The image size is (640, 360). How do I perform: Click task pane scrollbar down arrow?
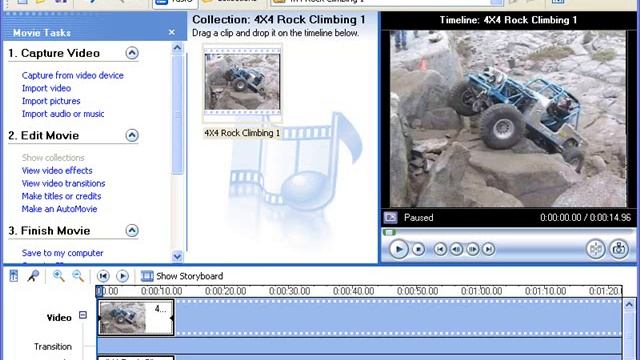[177, 256]
